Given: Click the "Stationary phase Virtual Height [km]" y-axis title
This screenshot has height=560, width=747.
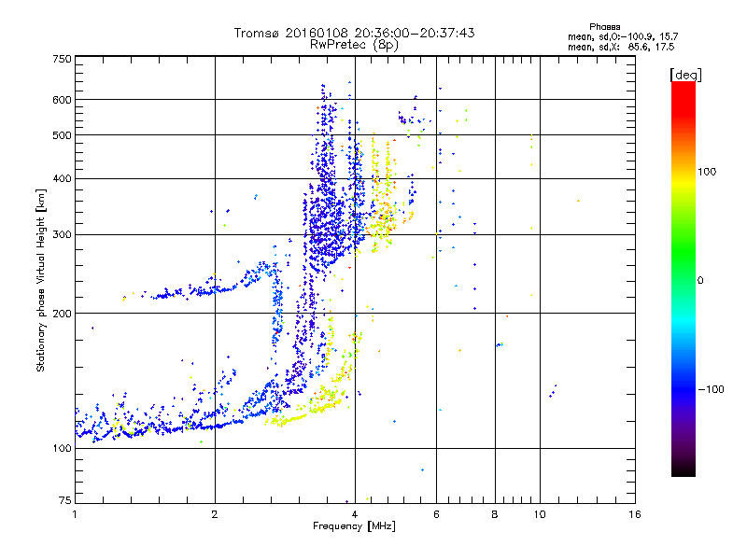Looking at the screenshot, I should (41, 280).
